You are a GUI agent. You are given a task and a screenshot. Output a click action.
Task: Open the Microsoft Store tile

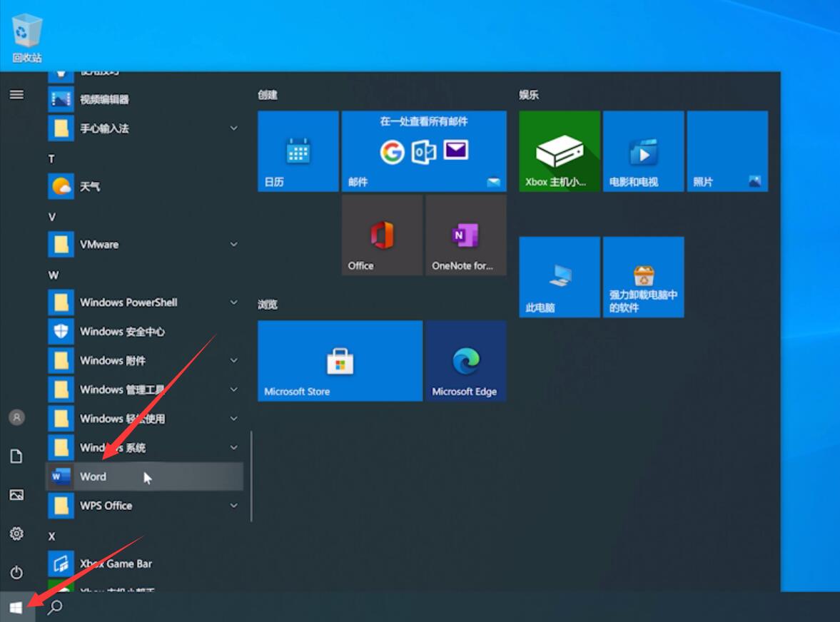[x=340, y=361]
